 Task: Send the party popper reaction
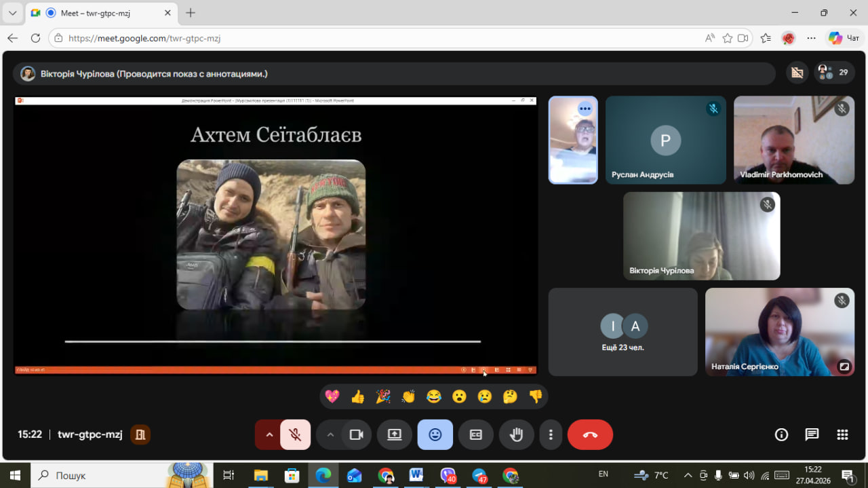(383, 397)
